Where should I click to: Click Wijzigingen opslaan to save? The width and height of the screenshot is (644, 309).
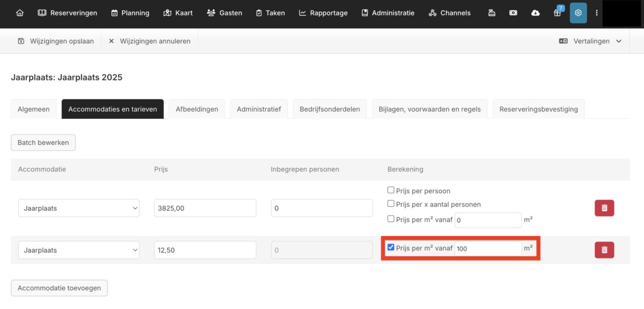(56, 41)
